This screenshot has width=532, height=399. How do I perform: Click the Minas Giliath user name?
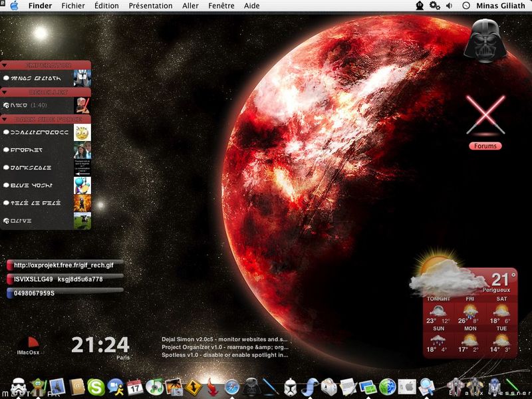coord(501,6)
